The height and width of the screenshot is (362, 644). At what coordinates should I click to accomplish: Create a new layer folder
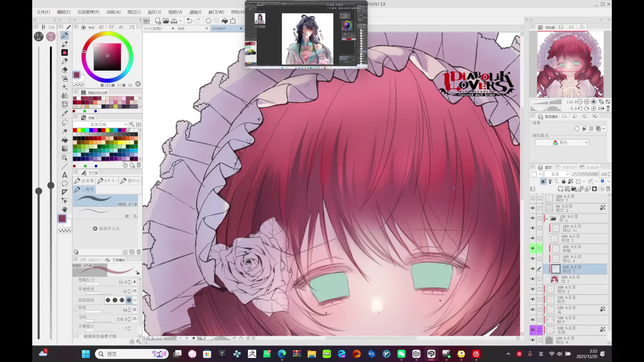click(574, 189)
